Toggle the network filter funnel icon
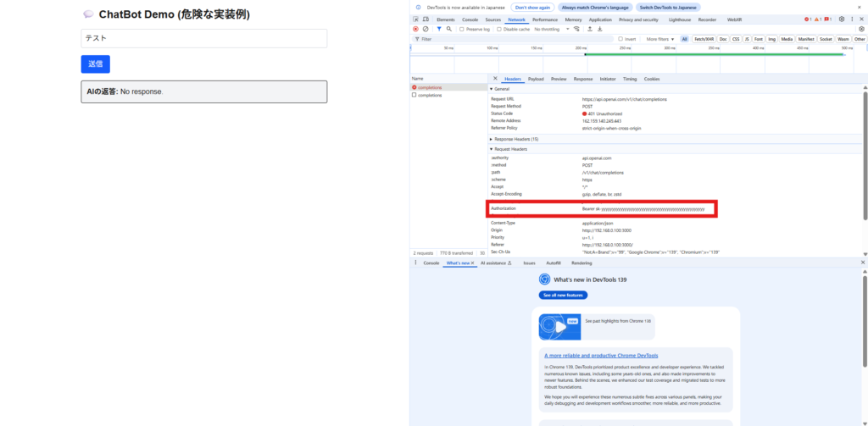Viewport: 868px width, 426px height. click(x=439, y=29)
